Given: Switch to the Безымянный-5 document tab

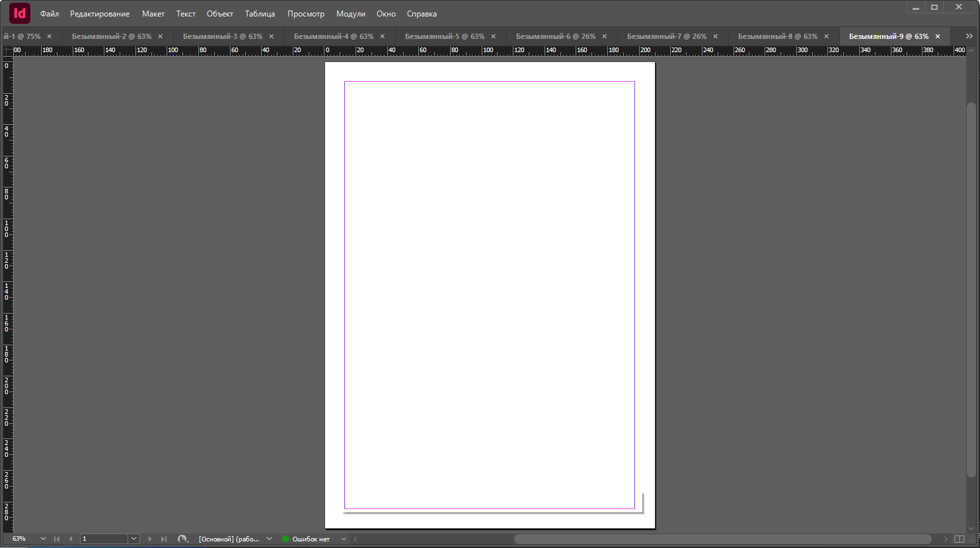Looking at the screenshot, I should [444, 36].
